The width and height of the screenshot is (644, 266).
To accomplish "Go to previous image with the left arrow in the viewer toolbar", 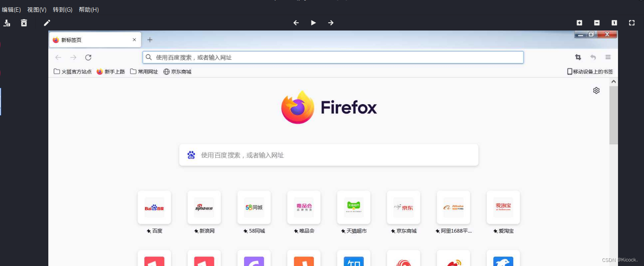I will click(x=296, y=23).
